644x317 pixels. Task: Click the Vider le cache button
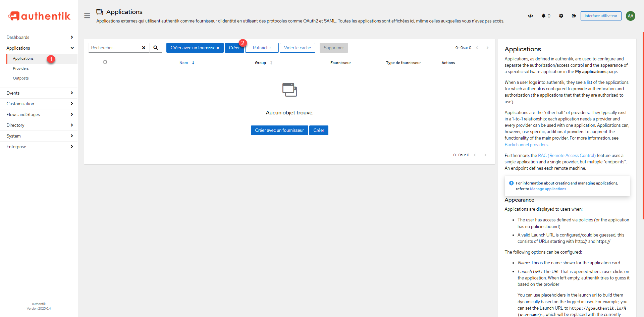point(297,48)
